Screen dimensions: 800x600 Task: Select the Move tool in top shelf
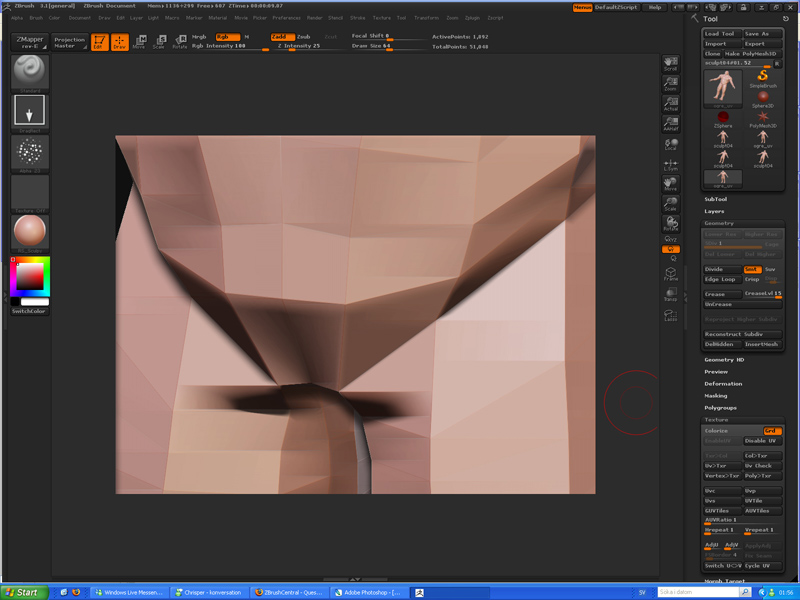(138, 42)
